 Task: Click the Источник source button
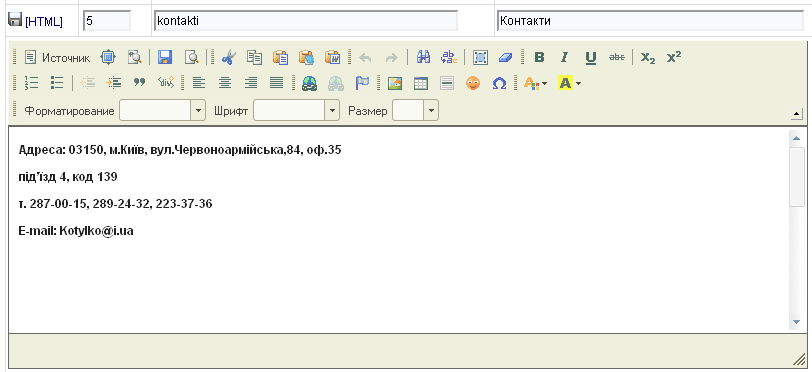pos(57,58)
